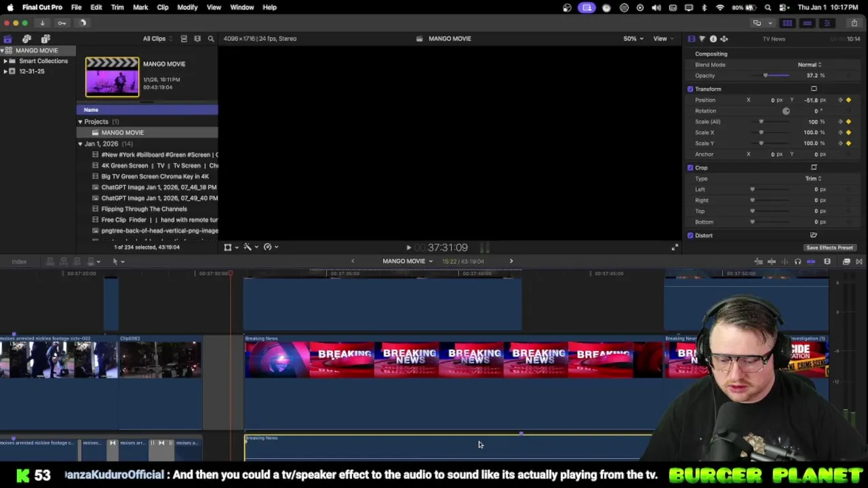Toggle the Distort section checkbox
Screen dimensions: 868x488
click(690, 235)
